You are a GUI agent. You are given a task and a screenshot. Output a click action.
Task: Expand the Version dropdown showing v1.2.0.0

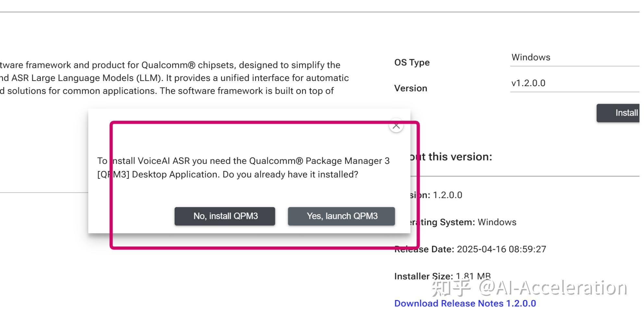[575, 83]
